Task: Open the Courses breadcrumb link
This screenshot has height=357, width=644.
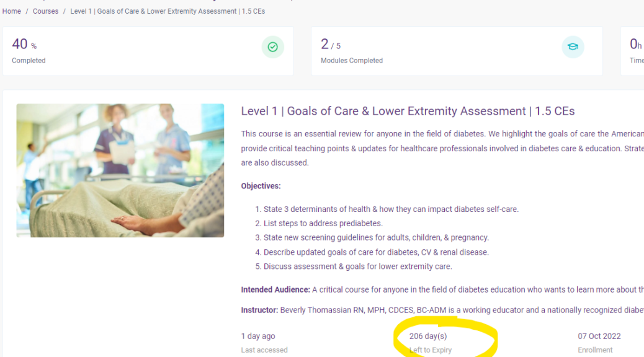Action: (x=45, y=11)
